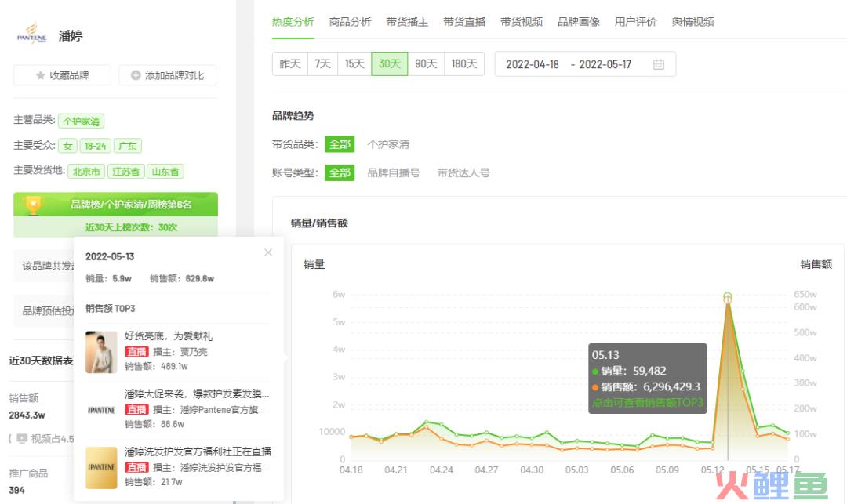847x504 pixels.
Task: Select the 15天 time range
Action: coord(354,63)
